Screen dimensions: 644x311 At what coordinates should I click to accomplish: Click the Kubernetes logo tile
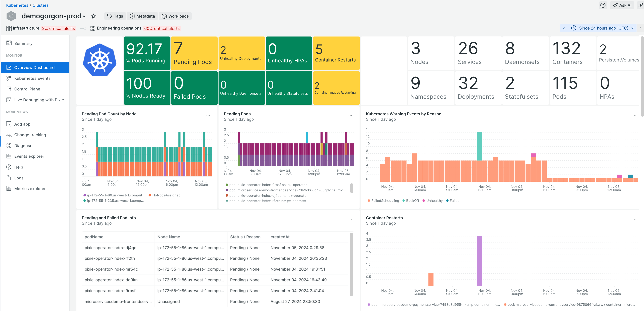coord(100,60)
